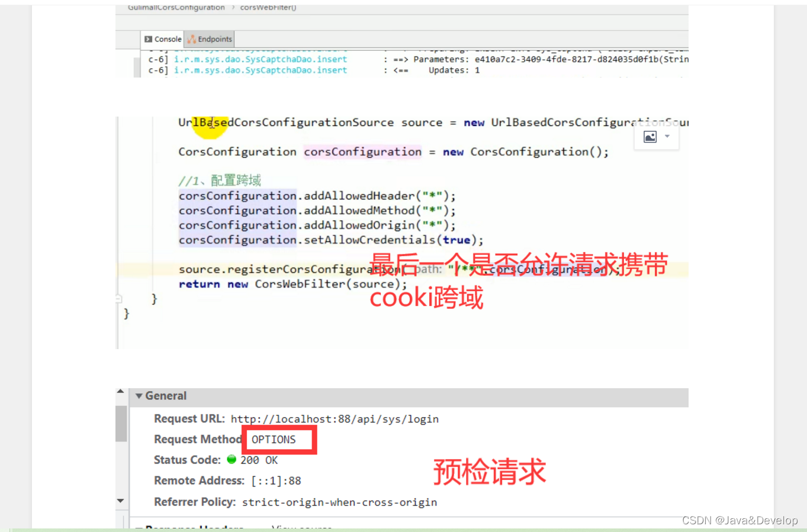Click the green status code indicator dot

[x=232, y=459]
